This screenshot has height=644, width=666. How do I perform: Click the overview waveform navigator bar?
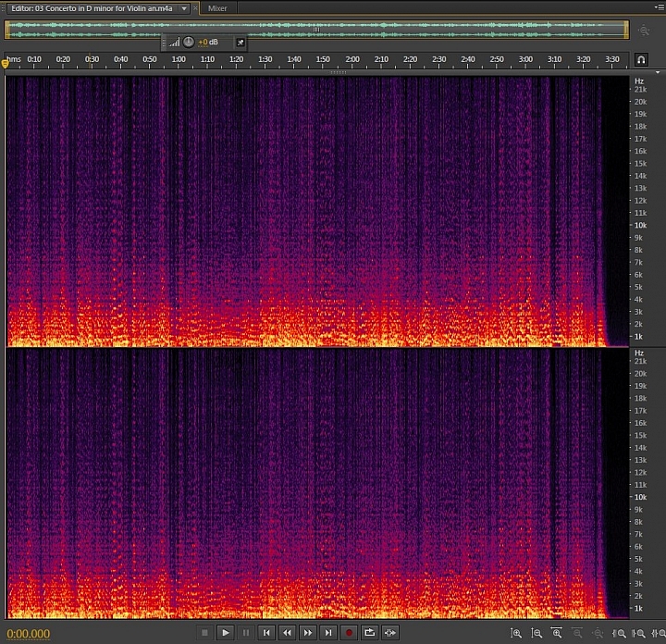316,30
